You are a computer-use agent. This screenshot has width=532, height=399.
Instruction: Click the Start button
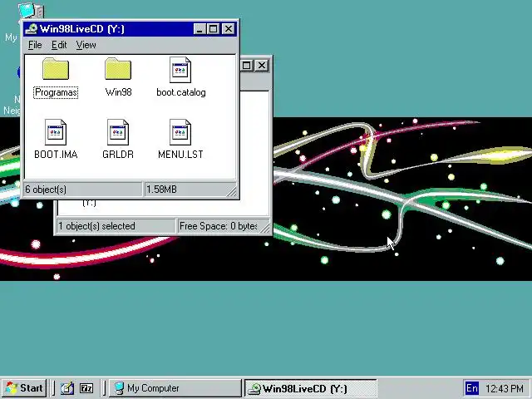[x=24, y=388]
